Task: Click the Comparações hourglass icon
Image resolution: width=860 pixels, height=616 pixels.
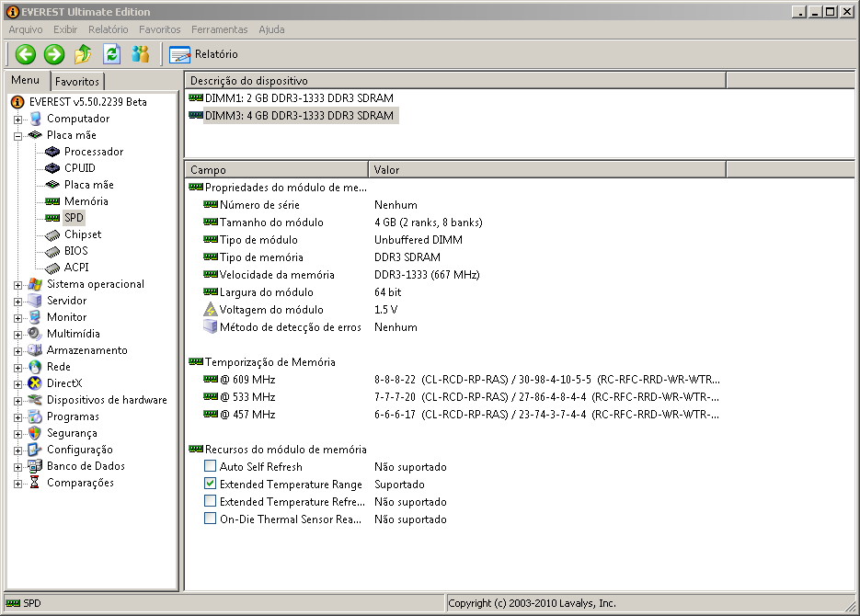Action: [35, 483]
